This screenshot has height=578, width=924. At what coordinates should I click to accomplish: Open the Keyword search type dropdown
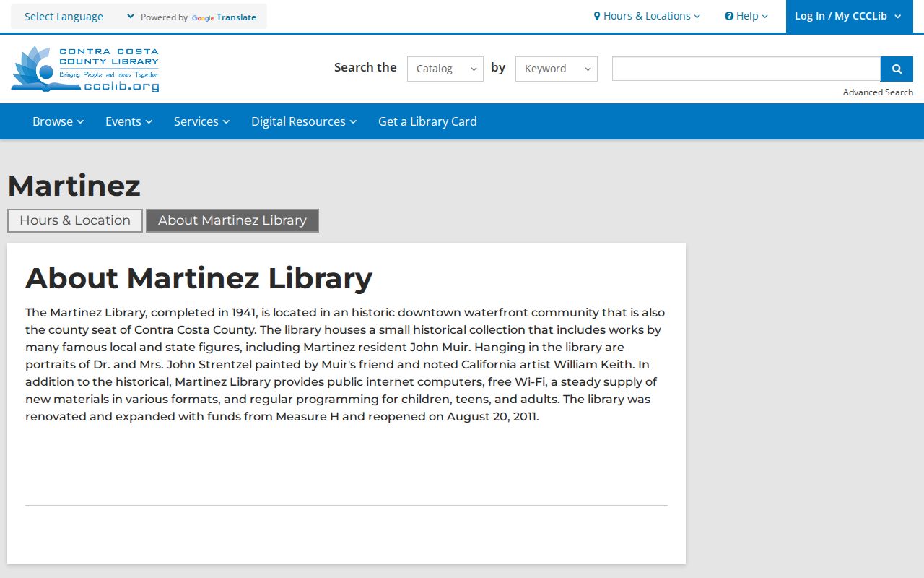click(x=557, y=69)
